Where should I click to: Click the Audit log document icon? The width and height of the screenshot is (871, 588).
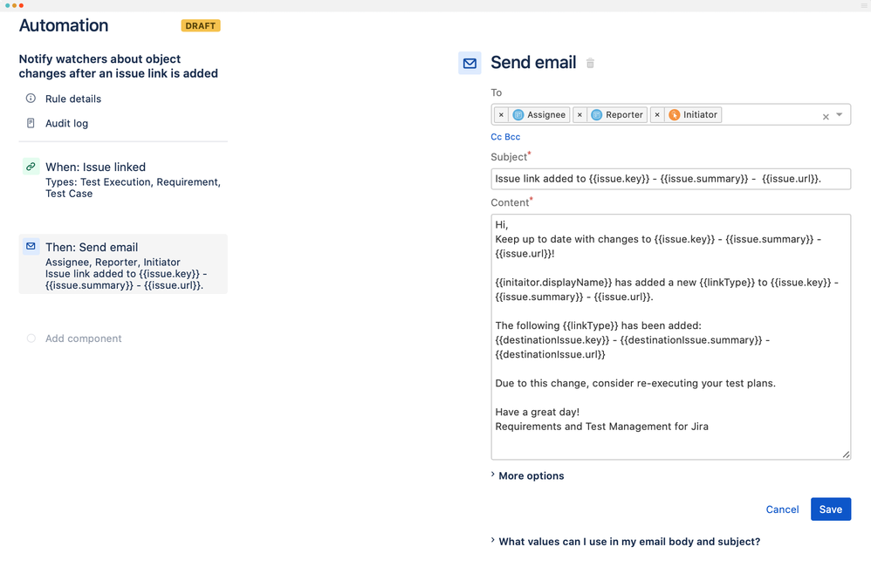point(31,123)
